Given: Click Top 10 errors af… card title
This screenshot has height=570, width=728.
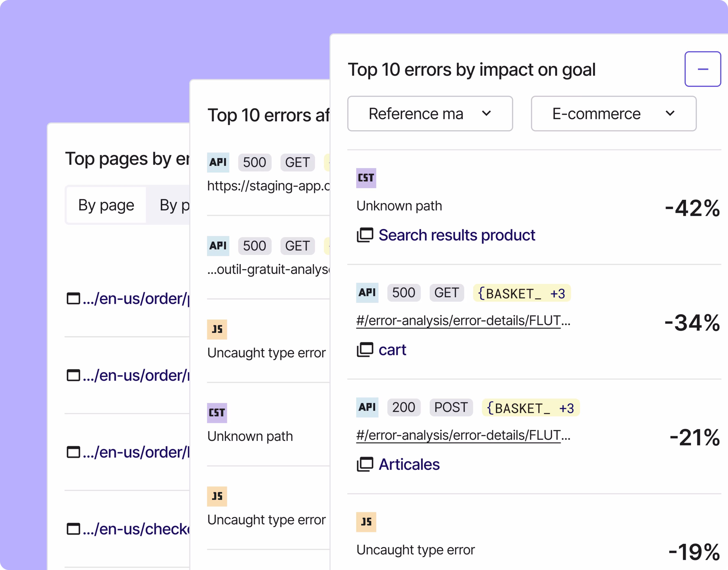Looking at the screenshot, I should point(269,115).
